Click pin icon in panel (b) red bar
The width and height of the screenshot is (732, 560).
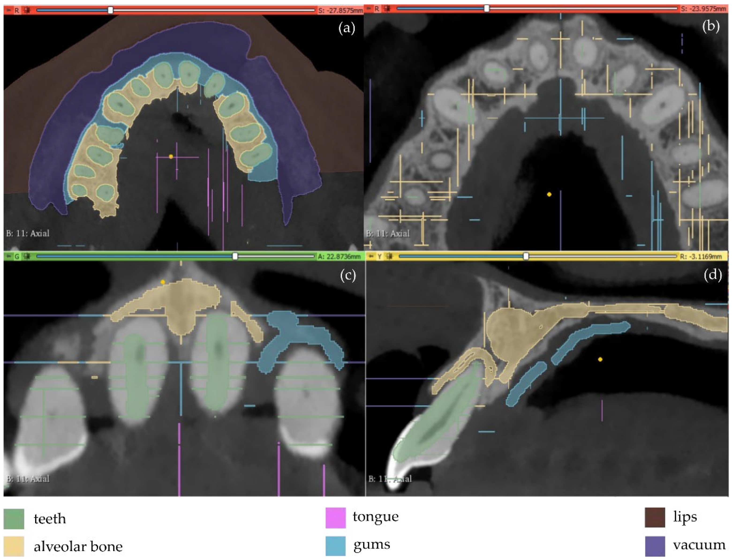tap(369, 9)
